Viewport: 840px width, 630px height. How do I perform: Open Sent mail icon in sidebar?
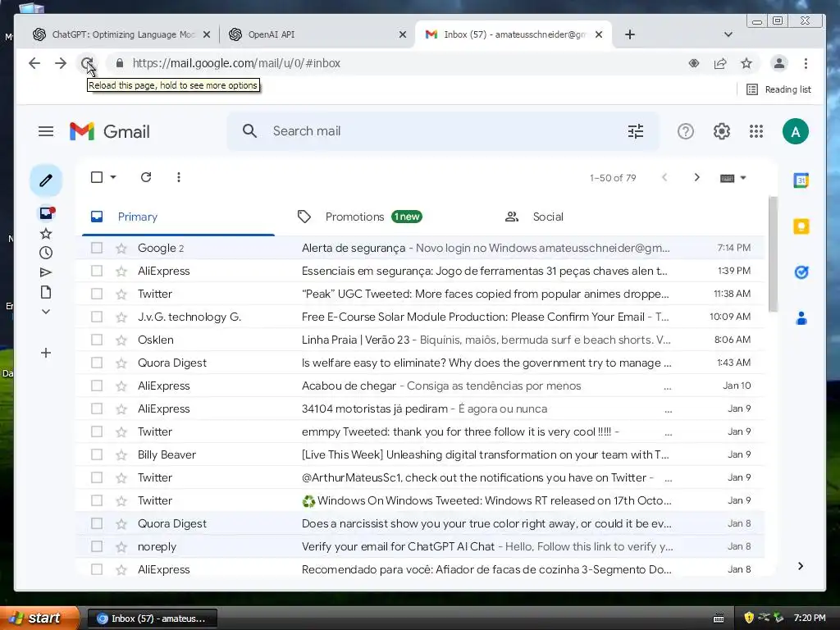(x=46, y=272)
